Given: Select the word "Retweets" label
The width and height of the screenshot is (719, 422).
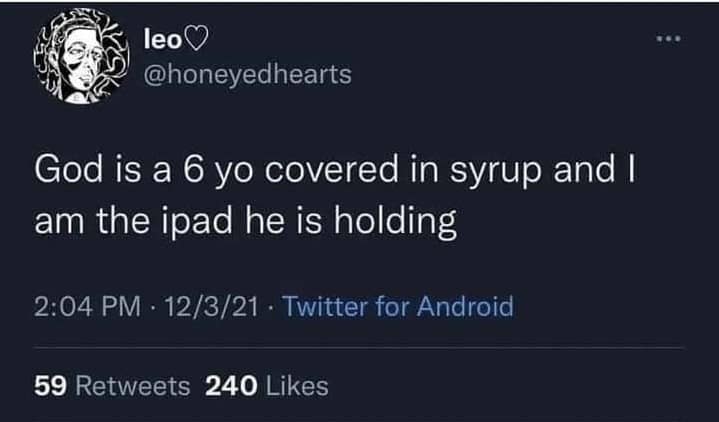Looking at the screenshot, I should click(x=133, y=386).
